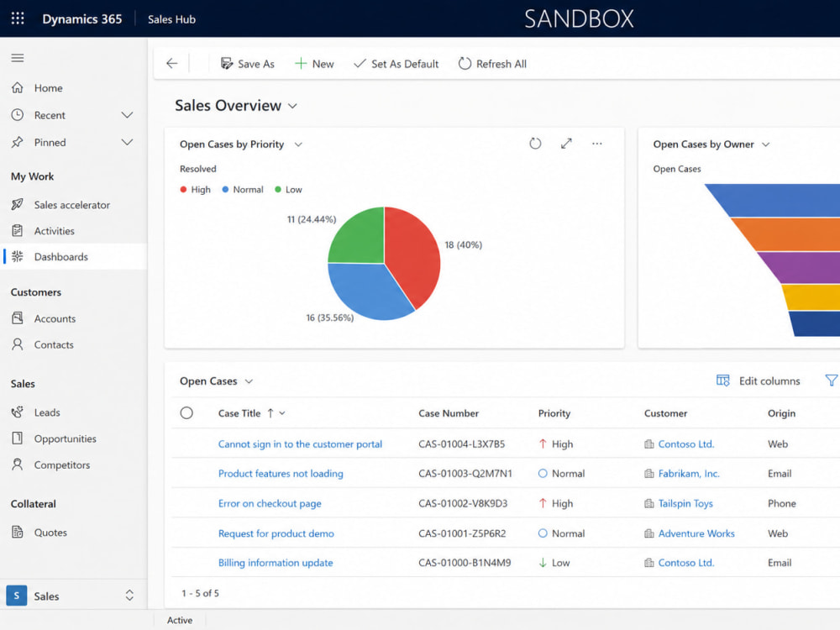Click Sales Hub app name

[x=171, y=19]
